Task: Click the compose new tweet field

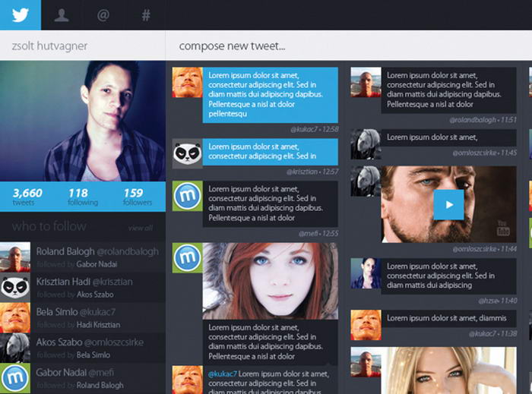Action: tap(348, 46)
